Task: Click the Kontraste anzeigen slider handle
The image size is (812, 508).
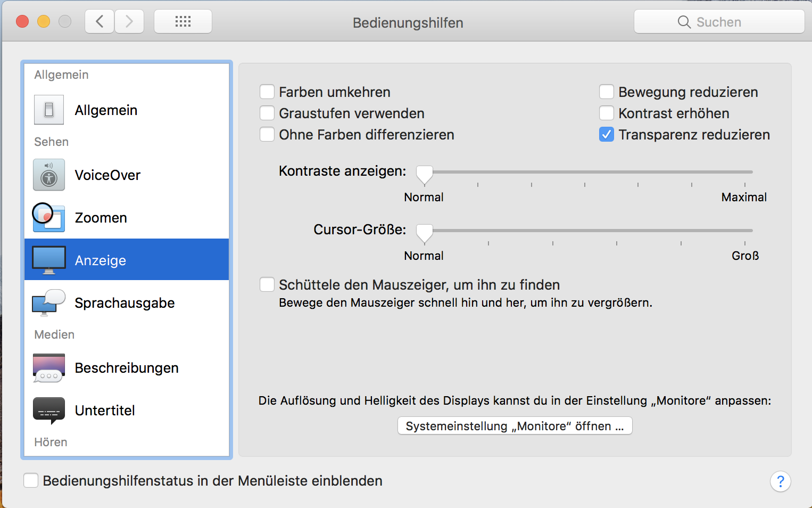Action: [x=425, y=174]
